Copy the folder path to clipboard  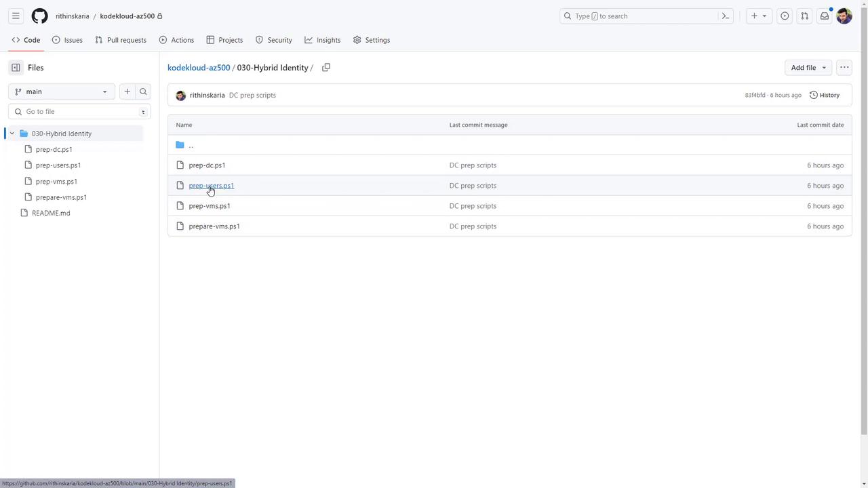(x=326, y=68)
